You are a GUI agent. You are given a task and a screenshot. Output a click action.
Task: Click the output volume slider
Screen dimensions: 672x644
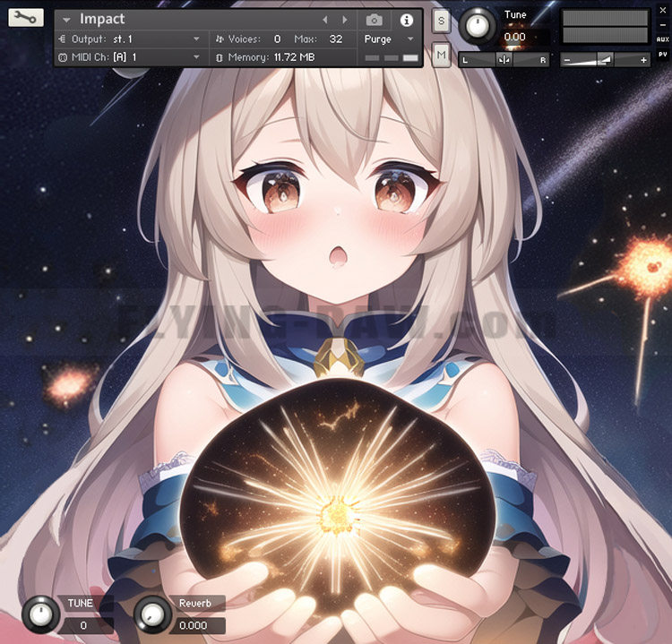pos(605,60)
